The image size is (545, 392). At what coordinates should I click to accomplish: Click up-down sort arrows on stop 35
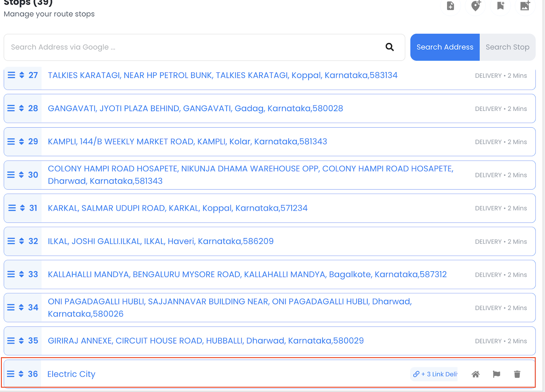pos(21,341)
